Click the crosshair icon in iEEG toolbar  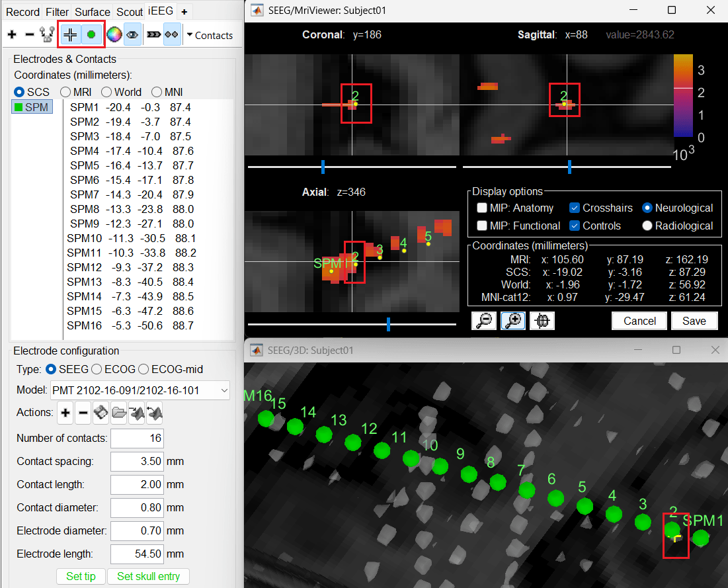[71, 35]
